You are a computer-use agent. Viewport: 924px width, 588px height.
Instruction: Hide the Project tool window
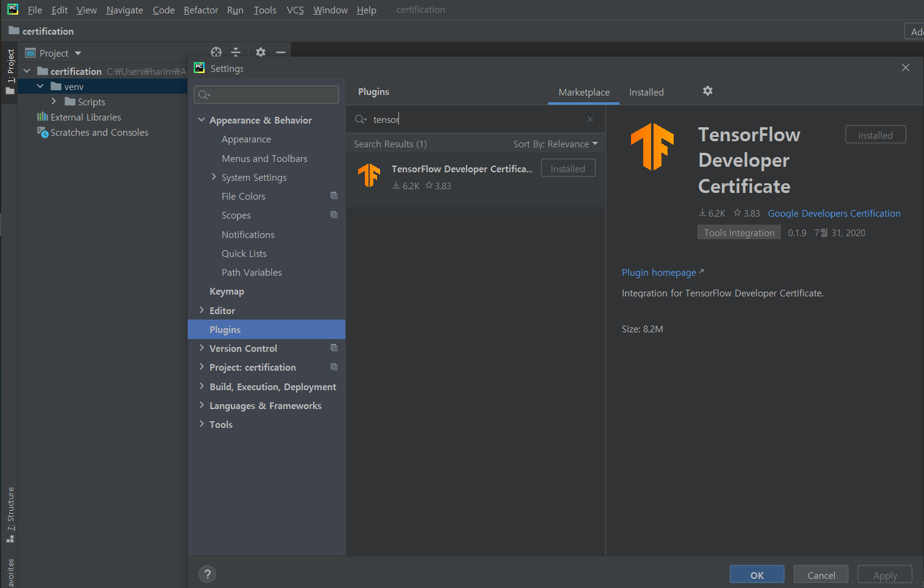(281, 52)
